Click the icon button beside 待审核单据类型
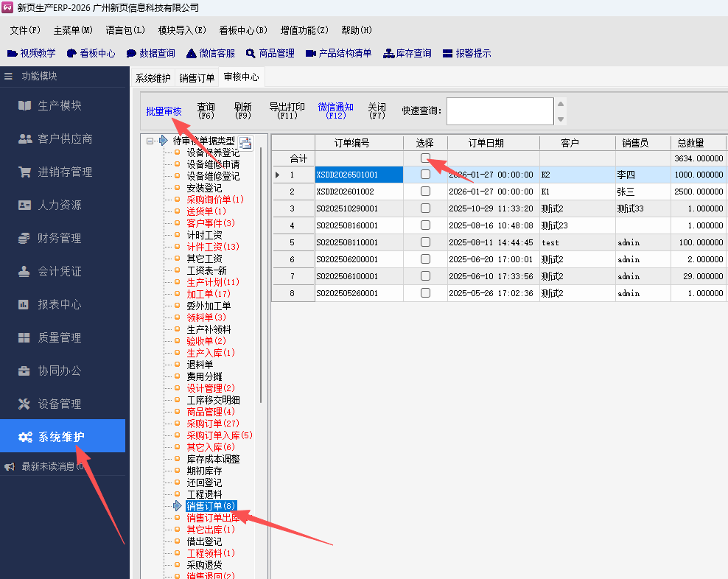728x579 pixels. pyautogui.click(x=245, y=143)
